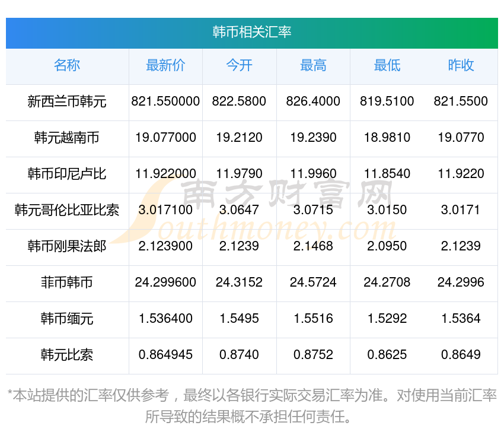This screenshot has width=504, height=435.
Task: Click latest price 3.017100
Action: tap(165, 210)
